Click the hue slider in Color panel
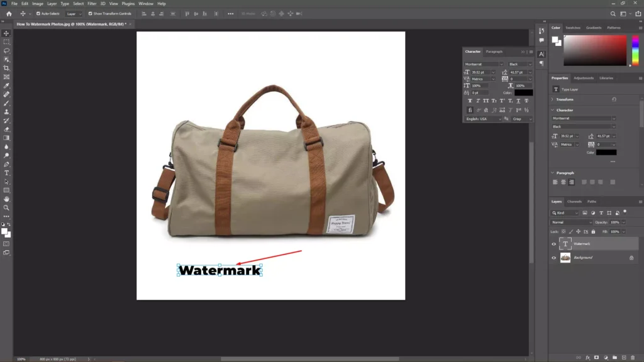This screenshot has width=644, height=362. [635, 50]
